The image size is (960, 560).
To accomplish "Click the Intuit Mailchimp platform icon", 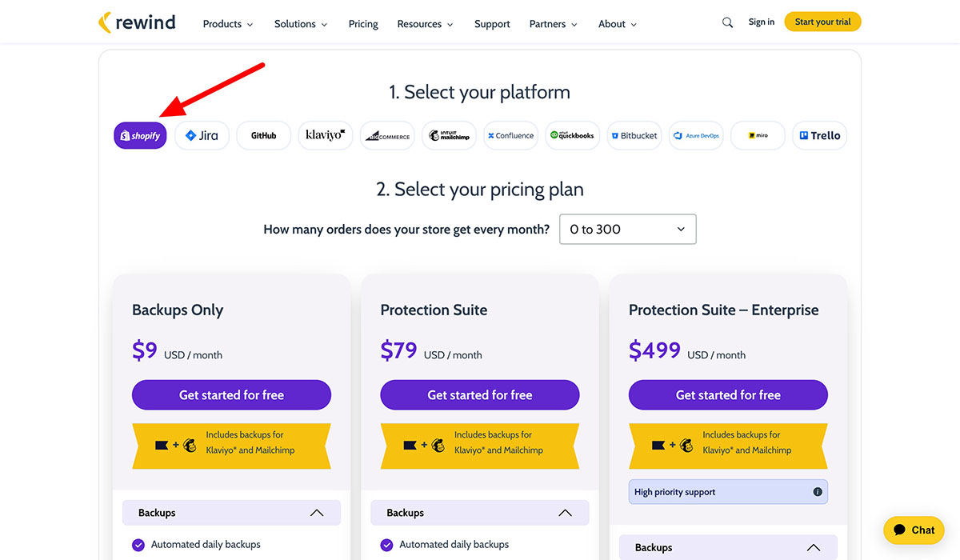I will click(449, 135).
